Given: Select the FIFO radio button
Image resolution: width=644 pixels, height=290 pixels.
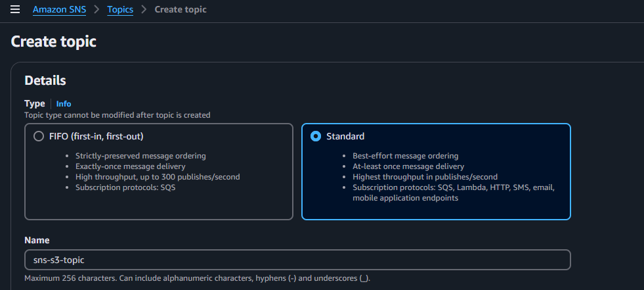Looking at the screenshot, I should point(38,137).
